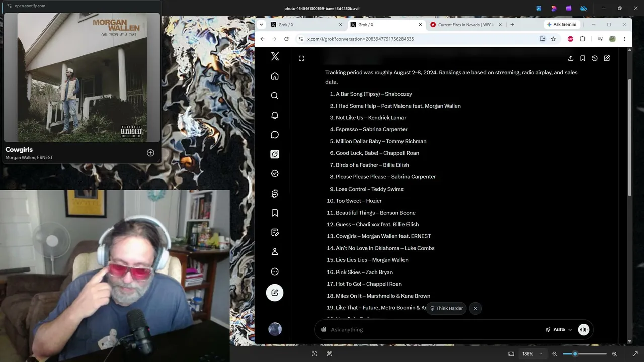Switch to Current Fires in Nevada tab
Image resolution: width=644 pixels, height=362 pixels.
(465, 24)
